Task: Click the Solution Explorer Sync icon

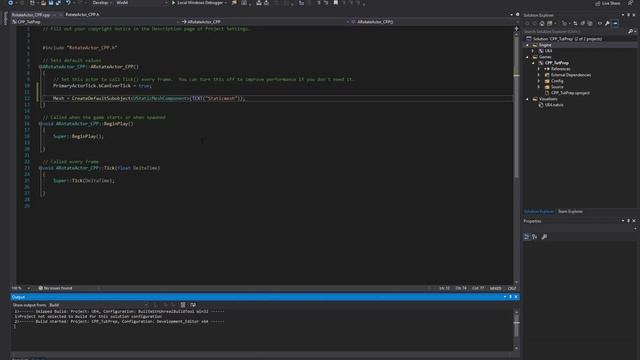Action: pyautogui.click(x=575, y=24)
